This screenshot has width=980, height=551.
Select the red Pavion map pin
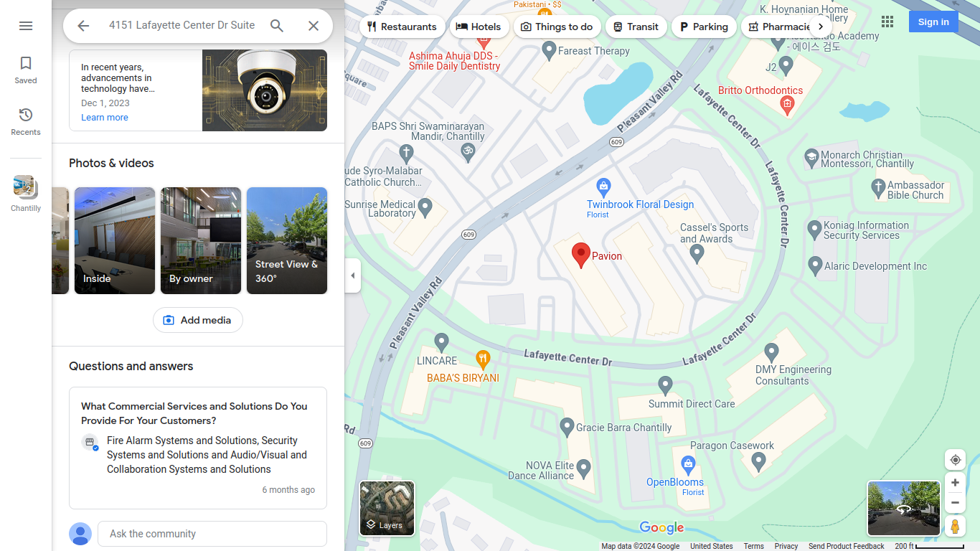pos(581,255)
